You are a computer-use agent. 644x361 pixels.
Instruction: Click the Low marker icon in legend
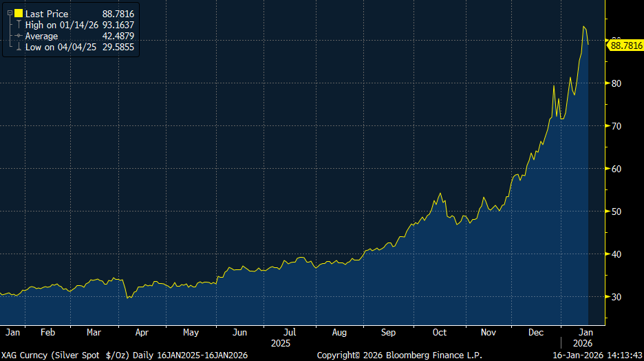tap(19, 48)
